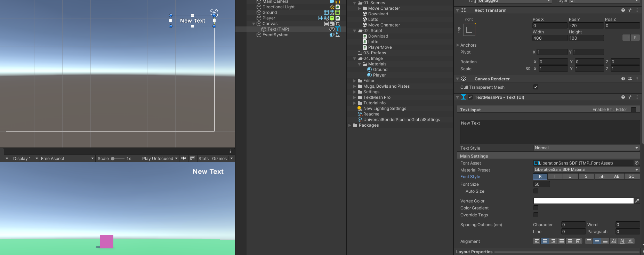This screenshot has height=255, width=644.
Task: Open Canvas Renderer kebab menu
Action: tap(637, 79)
